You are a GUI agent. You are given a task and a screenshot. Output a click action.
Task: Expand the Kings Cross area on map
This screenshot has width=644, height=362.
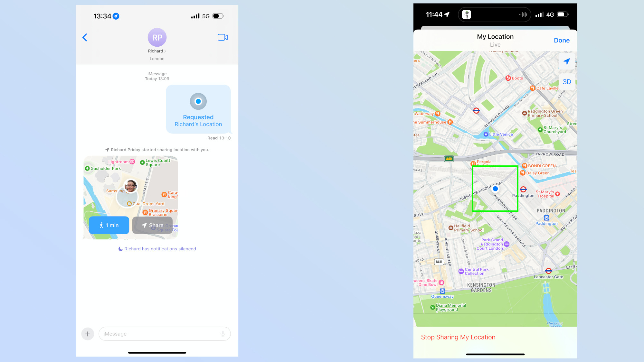coord(131,197)
